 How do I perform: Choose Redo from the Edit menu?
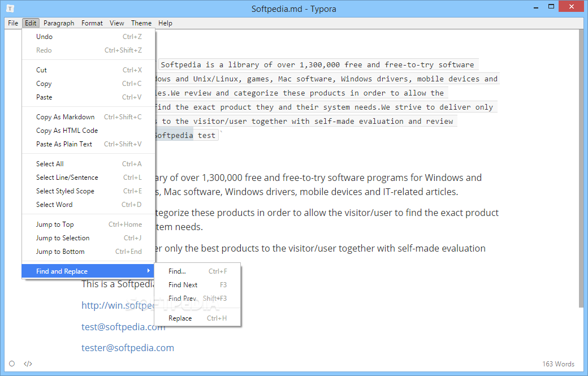[89, 50]
